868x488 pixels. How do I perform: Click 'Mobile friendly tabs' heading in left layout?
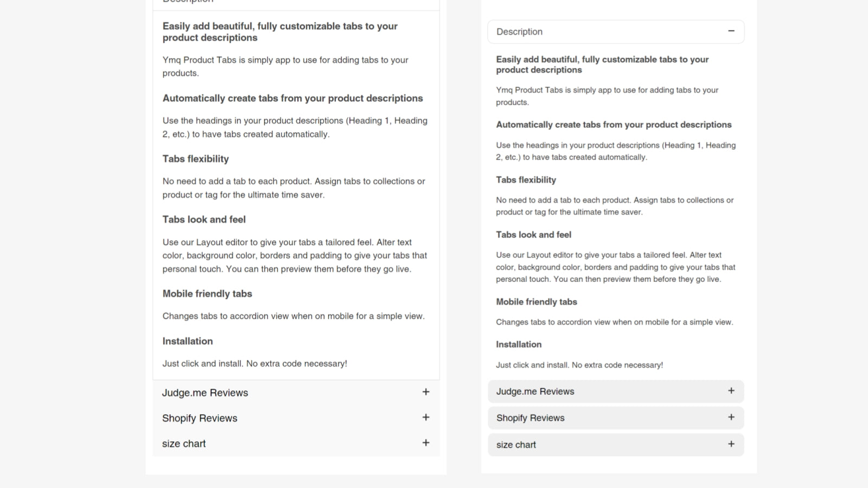[207, 294]
